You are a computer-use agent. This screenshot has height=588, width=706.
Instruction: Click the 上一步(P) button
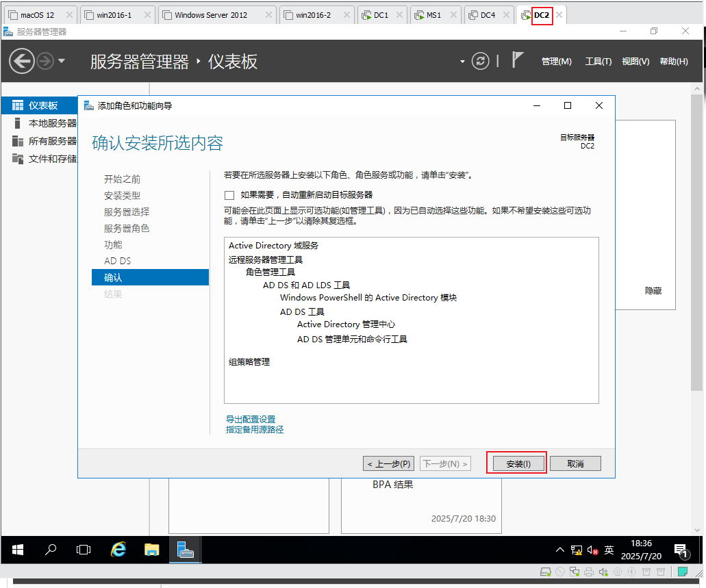388,463
